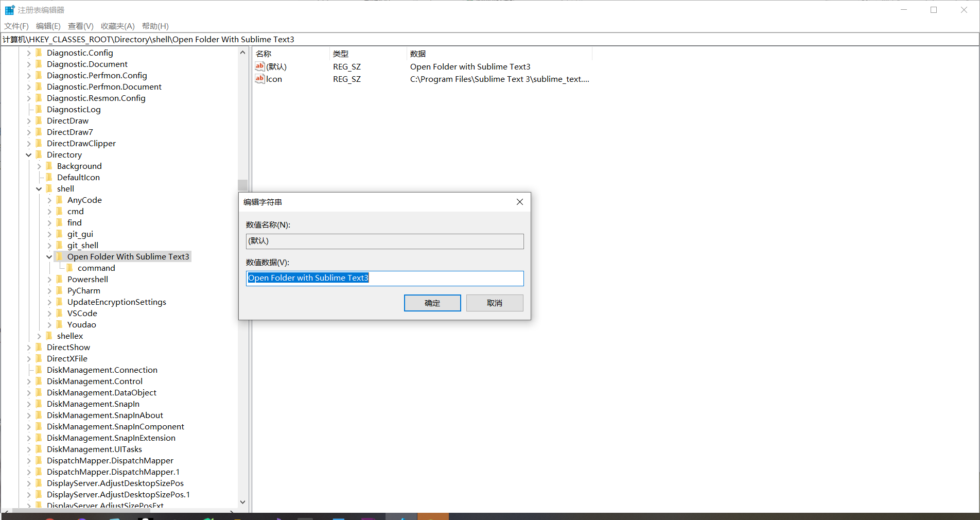980x520 pixels.
Task: Expand the PyCharm key
Action: click(49, 290)
